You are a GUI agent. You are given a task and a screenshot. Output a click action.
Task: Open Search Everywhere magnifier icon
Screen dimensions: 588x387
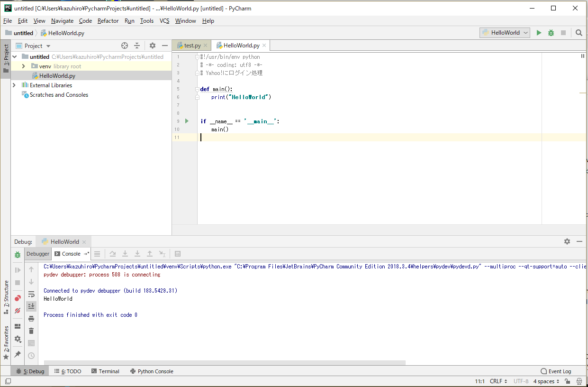(x=579, y=33)
